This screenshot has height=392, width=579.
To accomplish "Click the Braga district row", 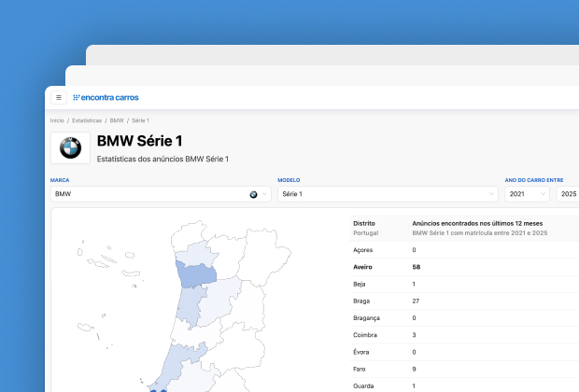I will click(x=464, y=301).
